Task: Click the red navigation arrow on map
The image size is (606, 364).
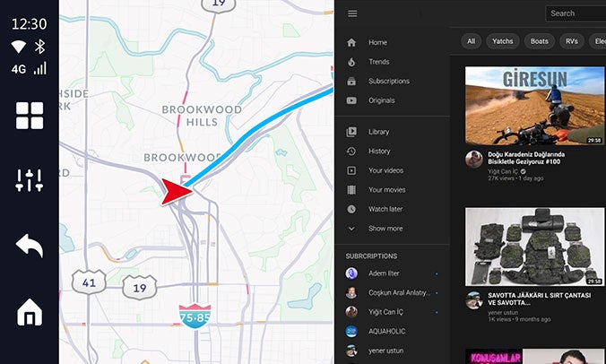Action: click(x=177, y=192)
